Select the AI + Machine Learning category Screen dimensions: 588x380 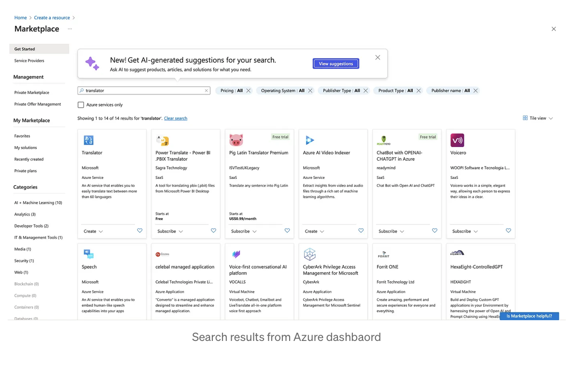38,203
